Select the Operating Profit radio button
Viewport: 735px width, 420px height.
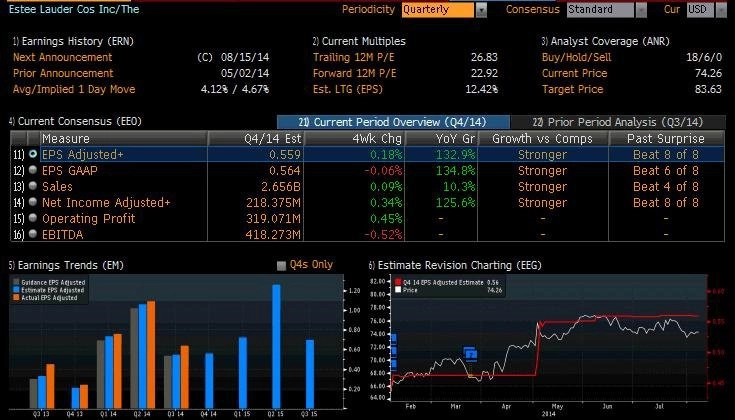click(33, 218)
